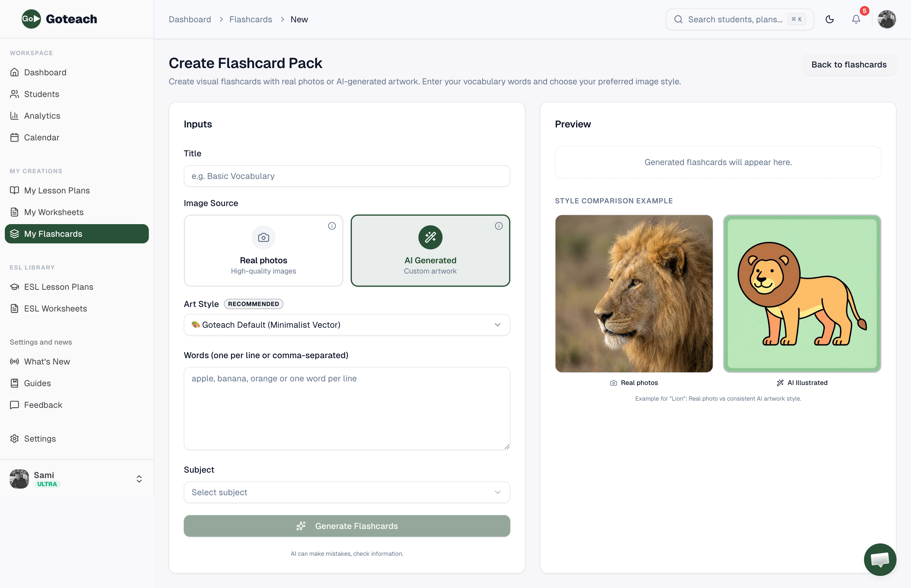Open the Analytics section from sidebar

(x=42, y=115)
